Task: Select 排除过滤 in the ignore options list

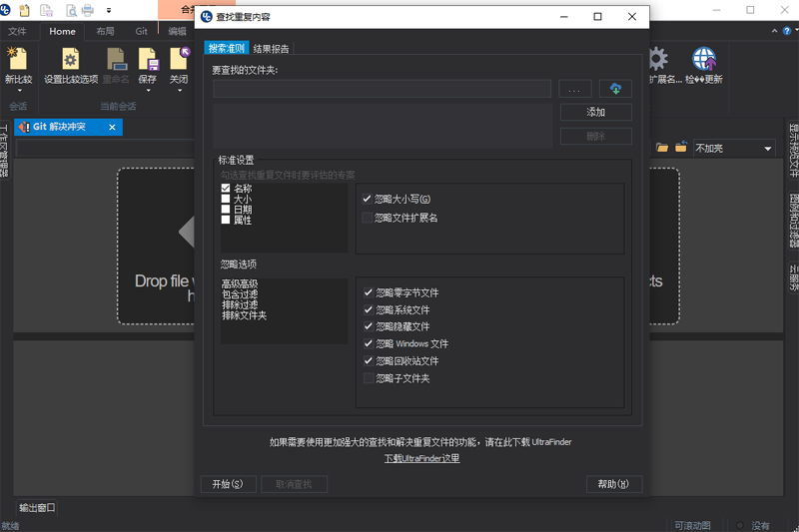Action: pyautogui.click(x=240, y=305)
